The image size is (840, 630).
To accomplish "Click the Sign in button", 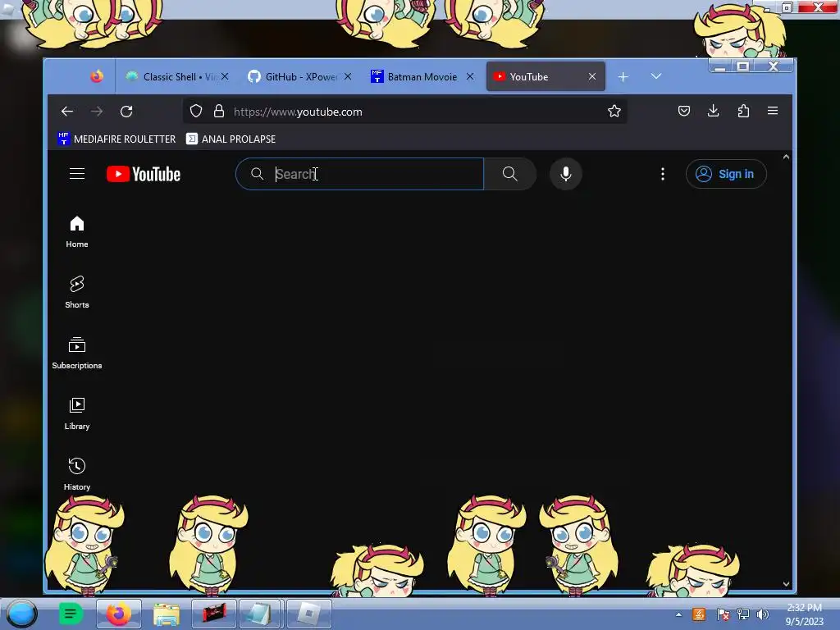I will click(x=726, y=174).
